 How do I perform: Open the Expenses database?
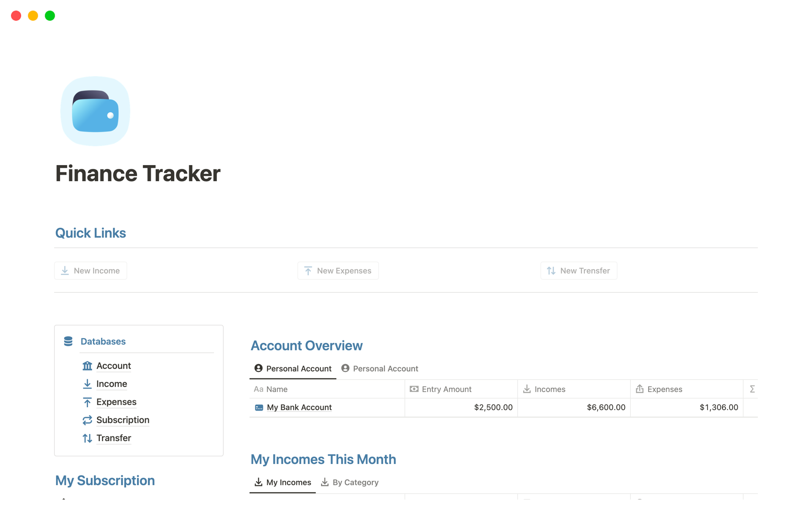117,401
